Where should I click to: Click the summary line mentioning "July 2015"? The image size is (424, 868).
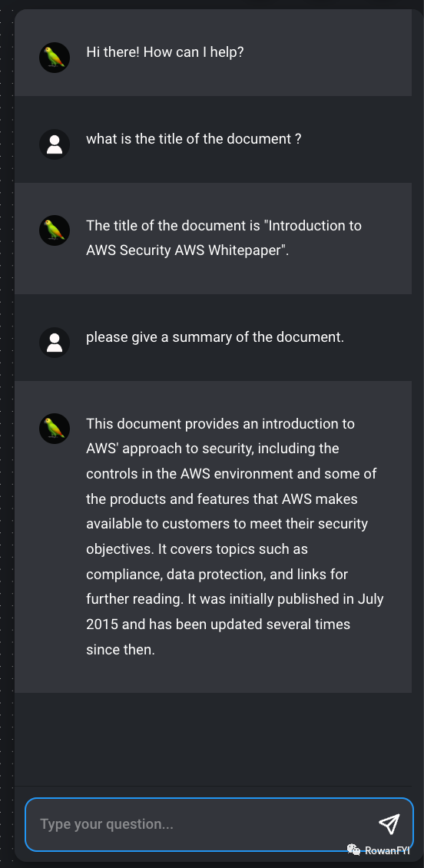pos(235,599)
